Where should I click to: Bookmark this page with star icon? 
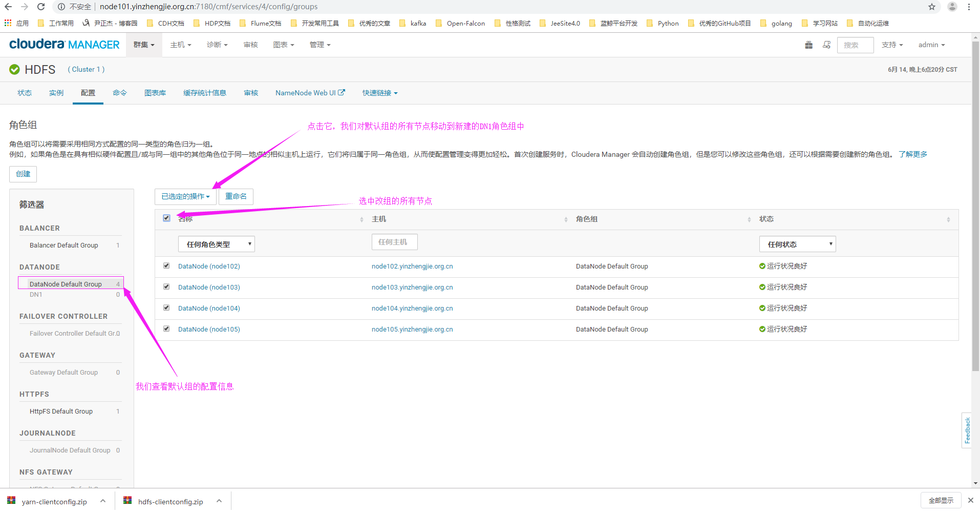tap(932, 7)
